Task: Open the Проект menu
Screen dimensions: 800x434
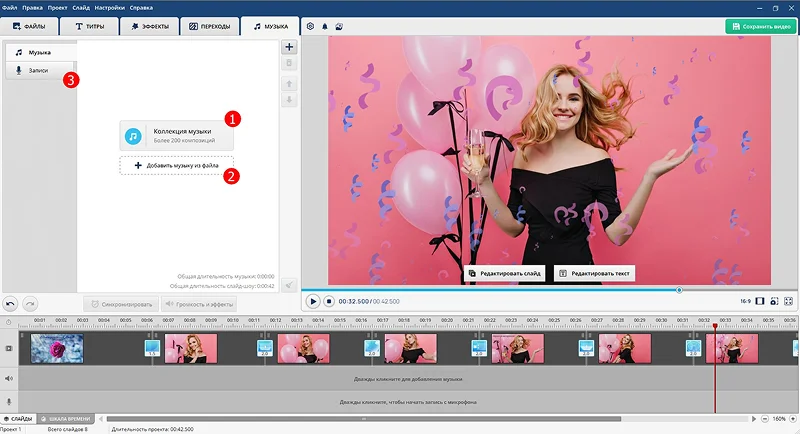Action: pyautogui.click(x=57, y=8)
